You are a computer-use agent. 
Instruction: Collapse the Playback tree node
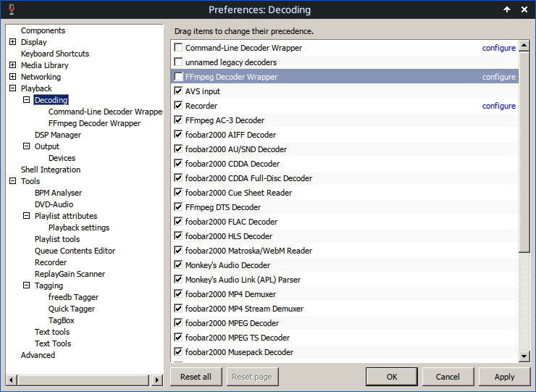click(x=12, y=88)
